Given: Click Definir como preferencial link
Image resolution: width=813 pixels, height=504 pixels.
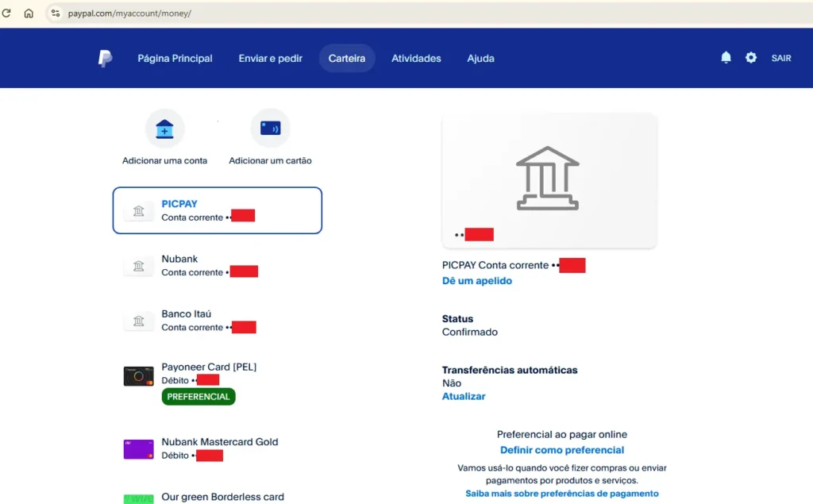Looking at the screenshot, I should [562, 450].
